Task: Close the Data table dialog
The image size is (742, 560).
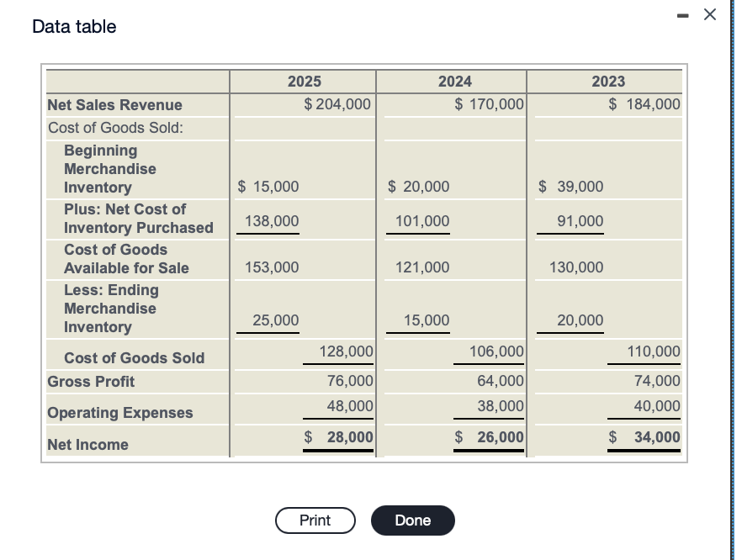Action: [x=709, y=14]
